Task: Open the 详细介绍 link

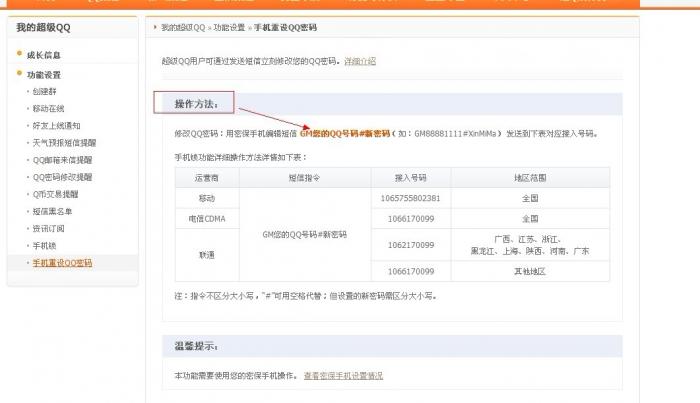Action: pyautogui.click(x=360, y=61)
